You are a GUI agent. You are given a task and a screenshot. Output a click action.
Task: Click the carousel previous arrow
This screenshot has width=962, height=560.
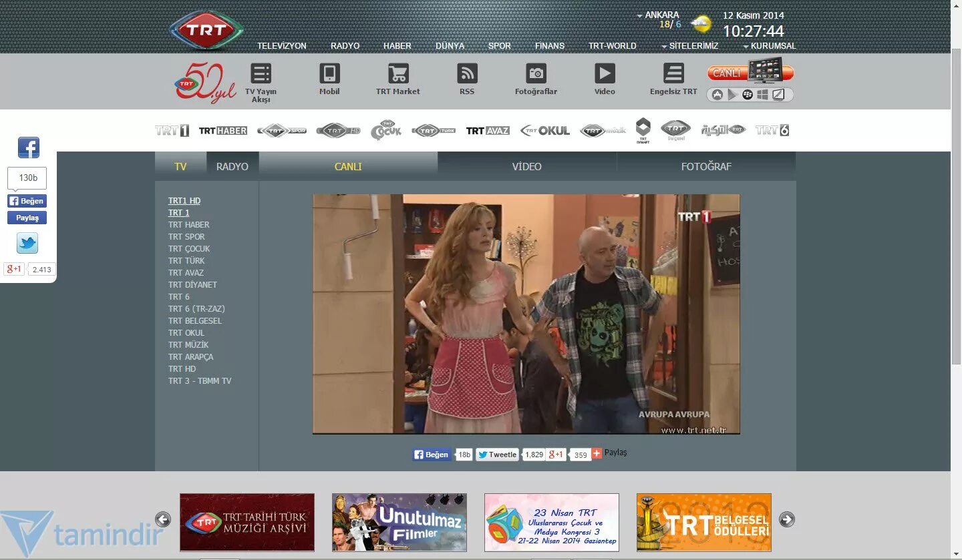click(163, 519)
